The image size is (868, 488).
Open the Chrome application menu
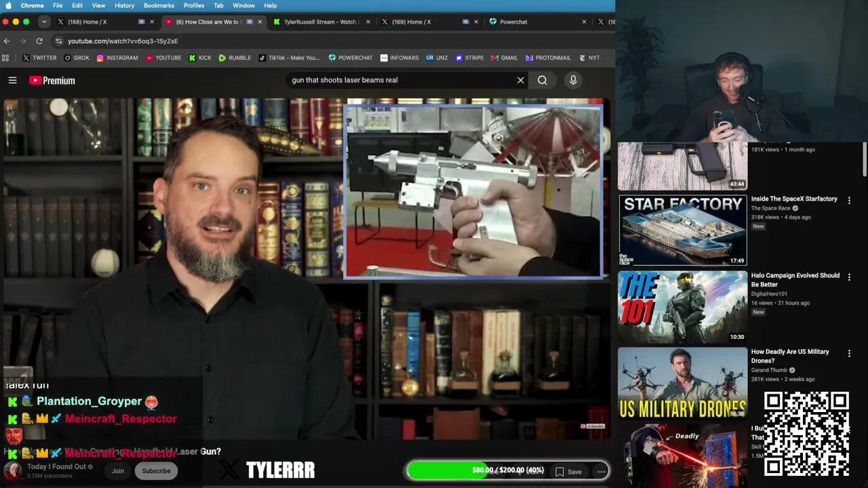(x=33, y=5)
